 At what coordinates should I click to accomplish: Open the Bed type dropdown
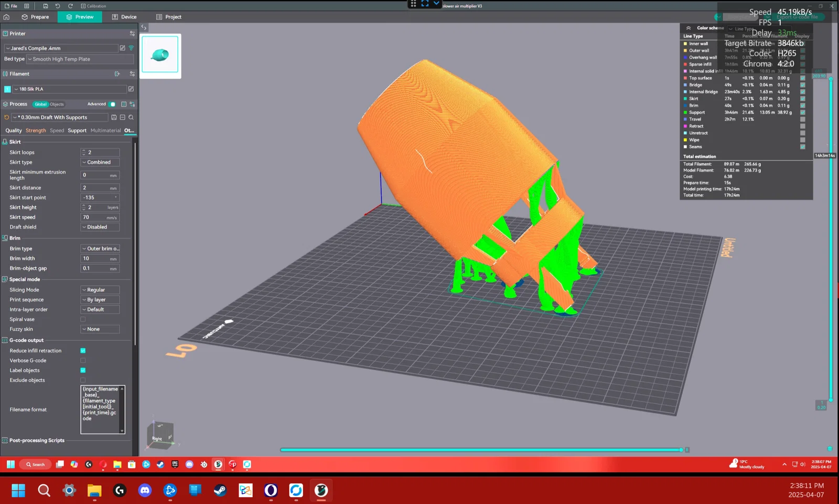[x=80, y=59]
